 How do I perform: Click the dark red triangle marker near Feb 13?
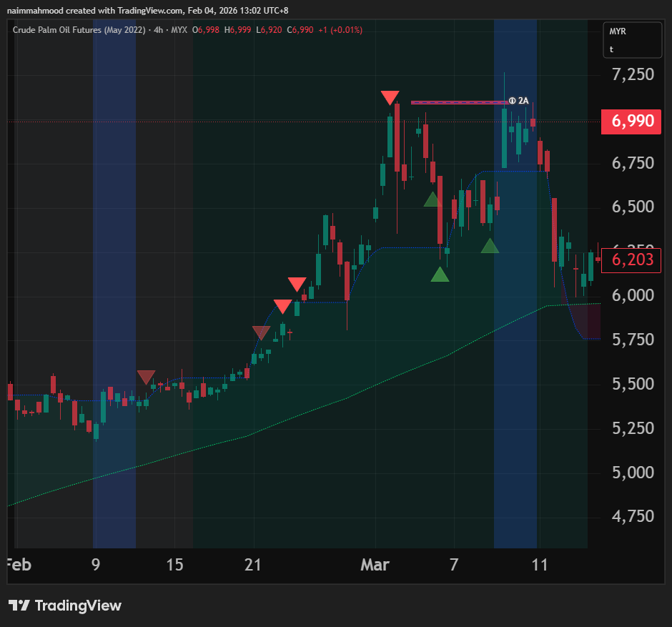pyautogui.click(x=146, y=377)
